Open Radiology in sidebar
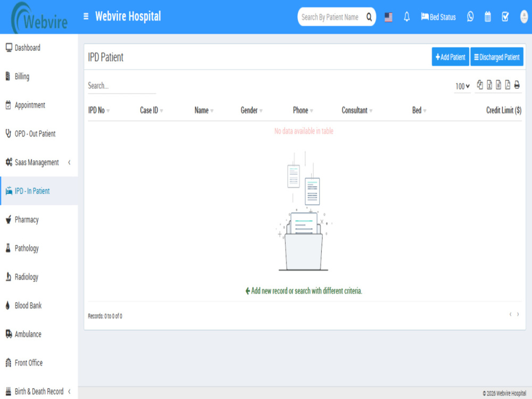This screenshot has width=532, height=399. click(x=39, y=277)
